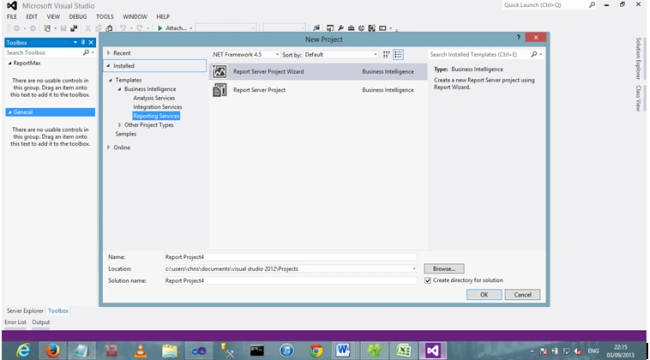Click the Undo toolbar icon
The width and height of the screenshot is (650, 360).
click(x=123, y=28)
